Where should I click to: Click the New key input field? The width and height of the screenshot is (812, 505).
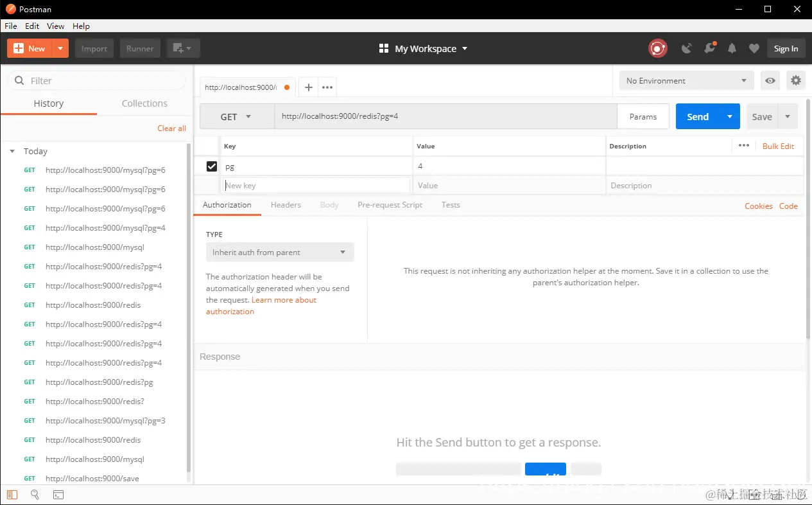(x=316, y=186)
